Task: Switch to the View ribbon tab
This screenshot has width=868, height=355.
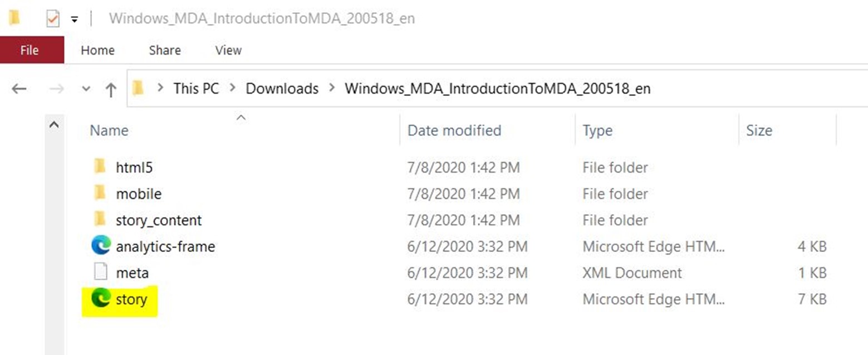Action: tap(228, 50)
